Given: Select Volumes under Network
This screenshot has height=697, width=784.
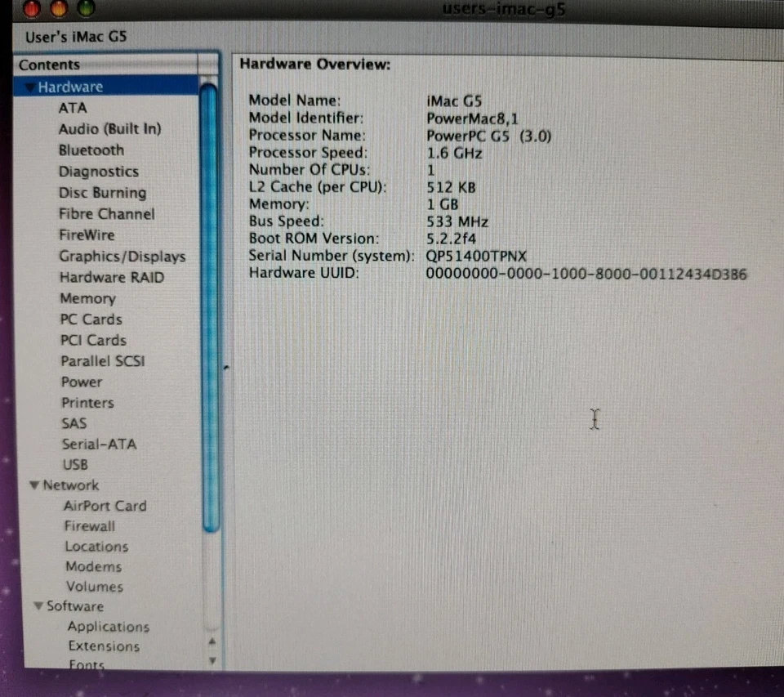Looking at the screenshot, I should pos(94,587).
